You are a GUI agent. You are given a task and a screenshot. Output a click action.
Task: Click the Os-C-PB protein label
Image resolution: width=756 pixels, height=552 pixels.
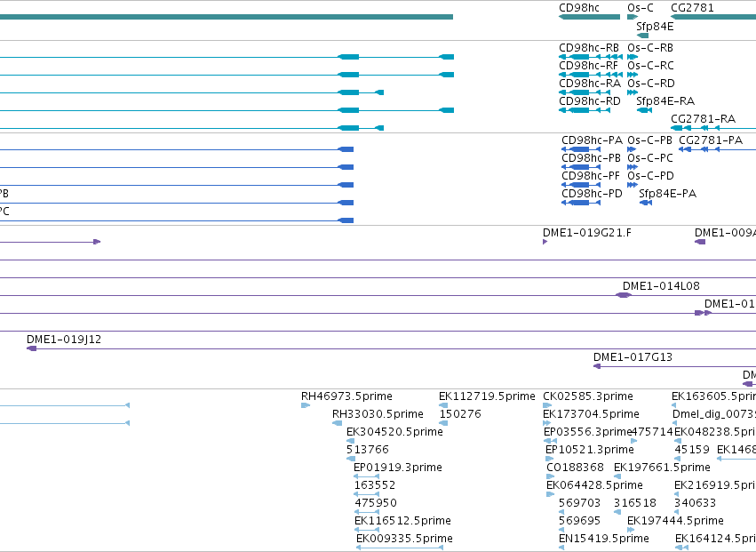[x=649, y=140]
